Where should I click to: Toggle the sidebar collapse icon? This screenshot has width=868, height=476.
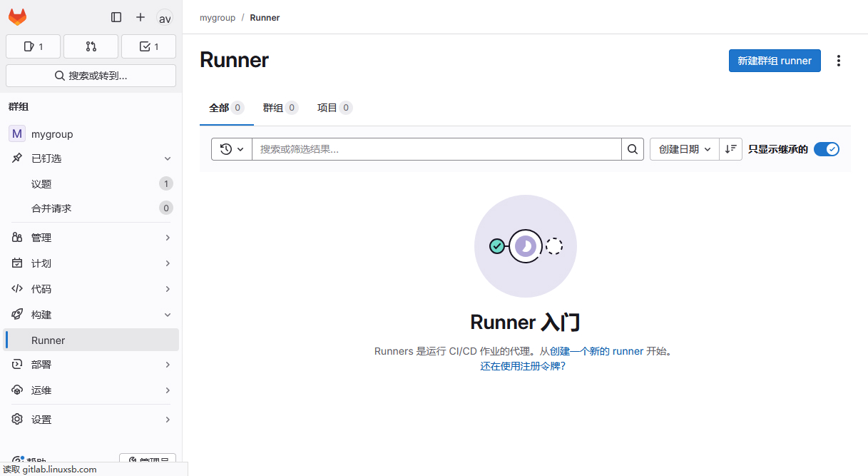(x=116, y=17)
